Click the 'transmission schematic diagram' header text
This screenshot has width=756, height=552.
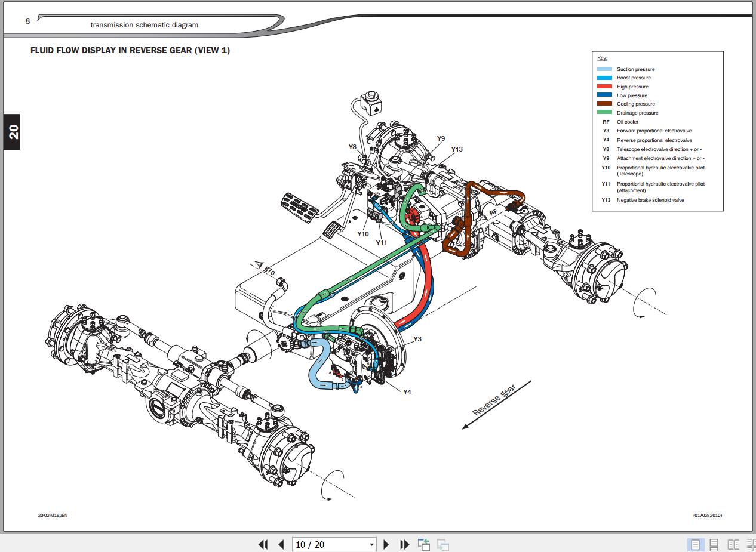145,25
